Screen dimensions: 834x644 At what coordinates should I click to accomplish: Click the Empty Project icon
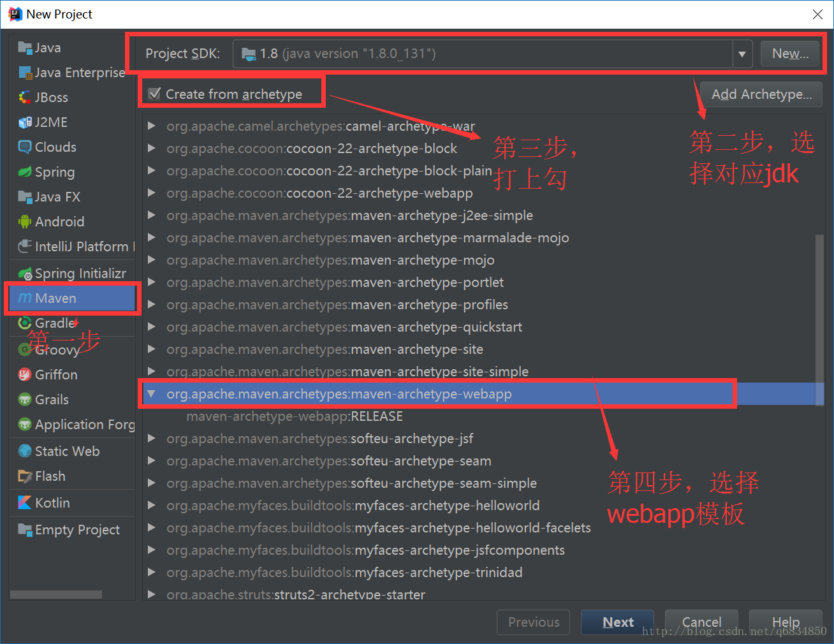tap(25, 530)
